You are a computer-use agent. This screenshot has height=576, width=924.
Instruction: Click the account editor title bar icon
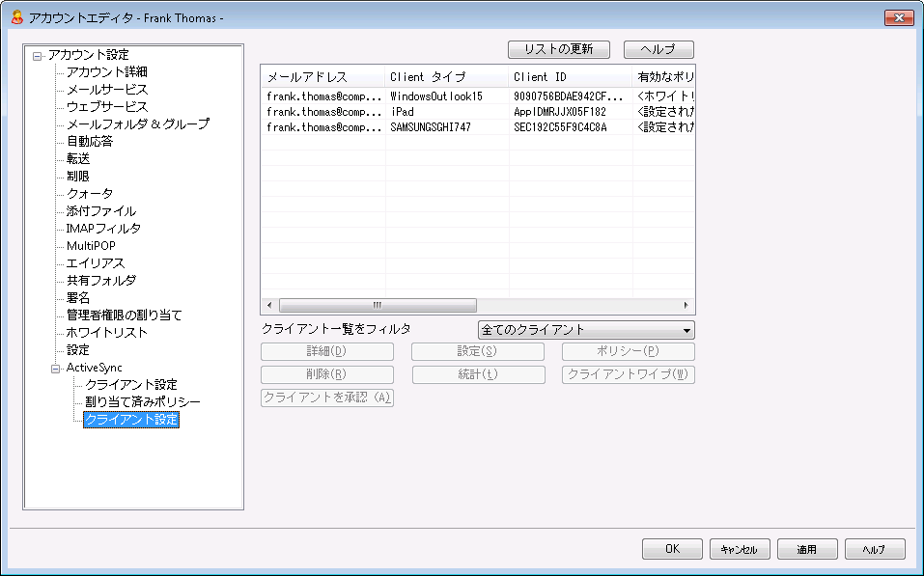point(16,17)
